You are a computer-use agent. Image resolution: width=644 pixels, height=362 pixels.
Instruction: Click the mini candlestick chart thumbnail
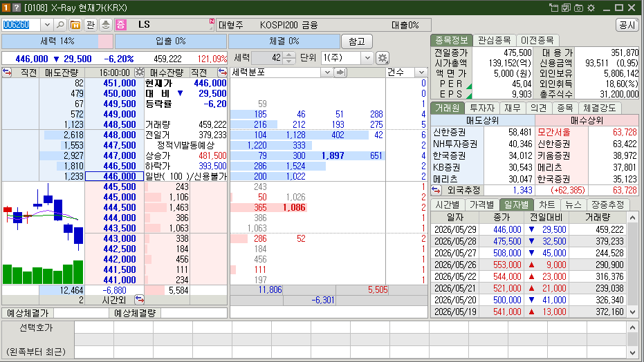coord(43,234)
